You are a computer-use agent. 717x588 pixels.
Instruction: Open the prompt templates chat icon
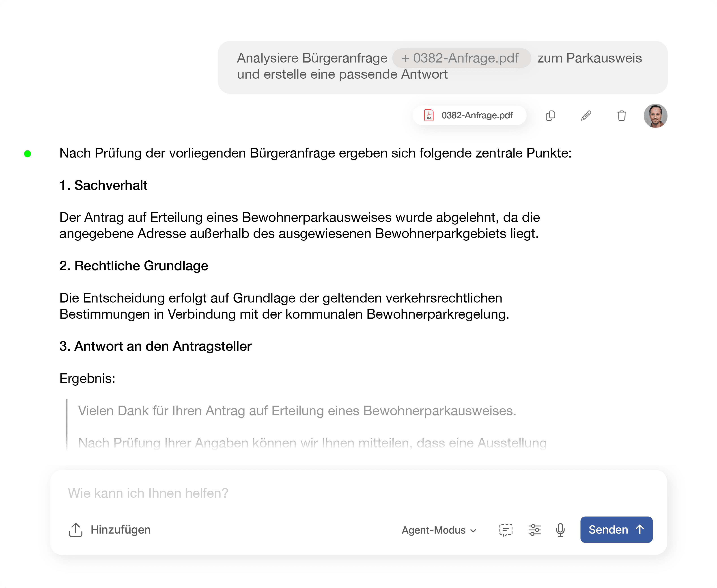click(x=506, y=530)
